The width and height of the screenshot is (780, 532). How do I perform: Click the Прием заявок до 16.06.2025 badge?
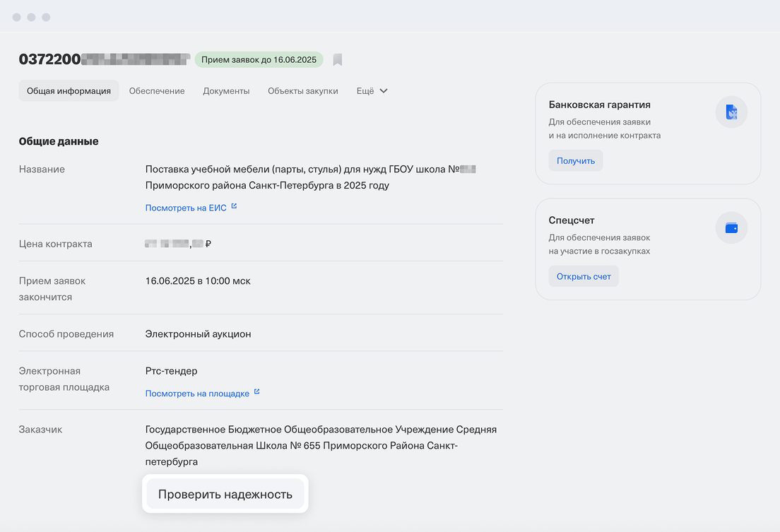tap(259, 60)
